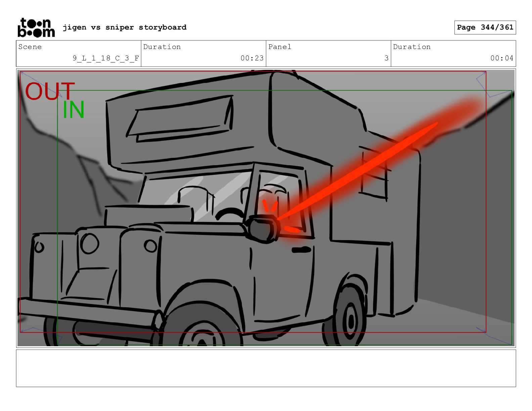Click the red "OUT" camera frame label
This screenshot has width=532, height=411.
click(50, 91)
